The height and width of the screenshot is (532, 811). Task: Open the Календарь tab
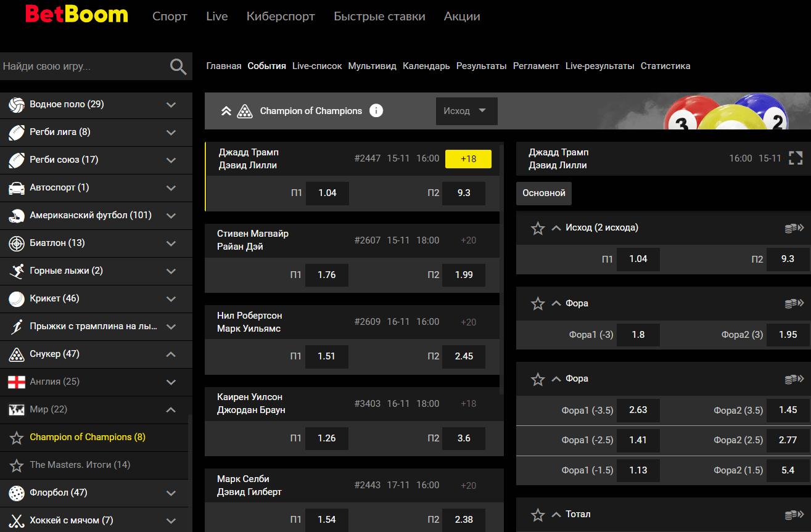coord(426,66)
